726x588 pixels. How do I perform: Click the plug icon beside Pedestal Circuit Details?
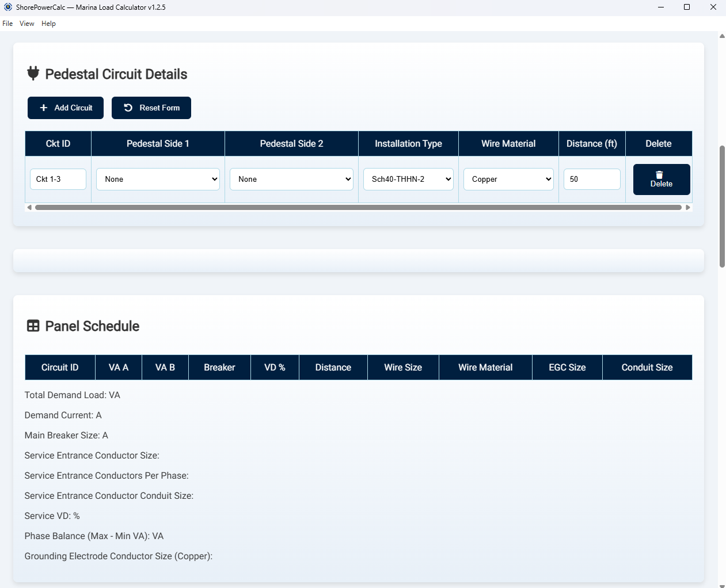tap(33, 74)
